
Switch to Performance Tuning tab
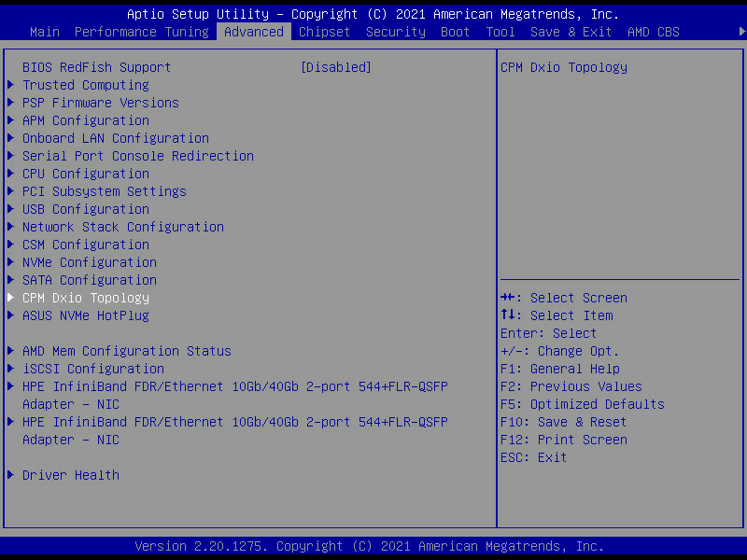point(141,32)
